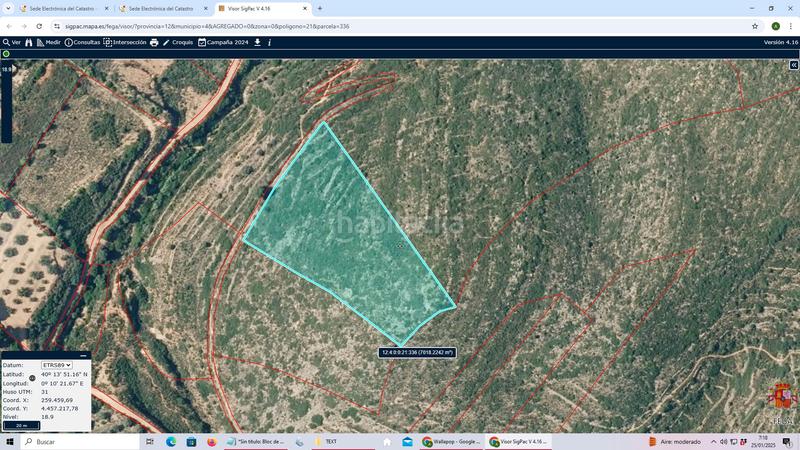The width and height of the screenshot is (800, 450).
Task: Switch to first Sede Electrónica del Catastro tab
Action: (60, 8)
